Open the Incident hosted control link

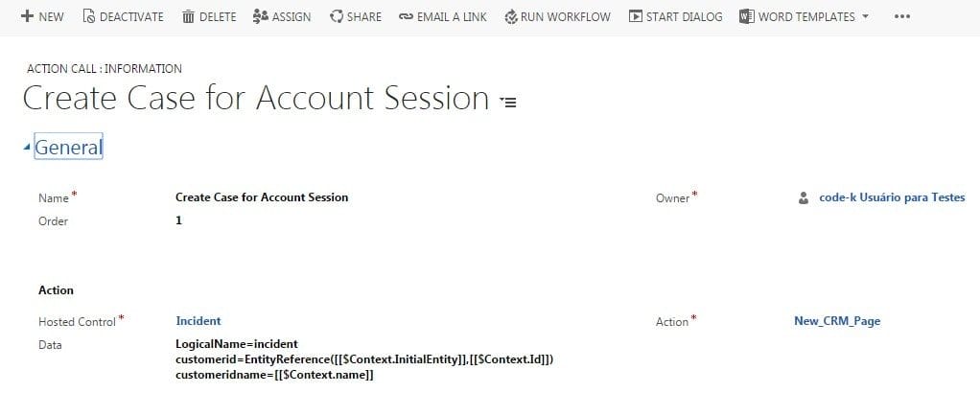coord(198,321)
